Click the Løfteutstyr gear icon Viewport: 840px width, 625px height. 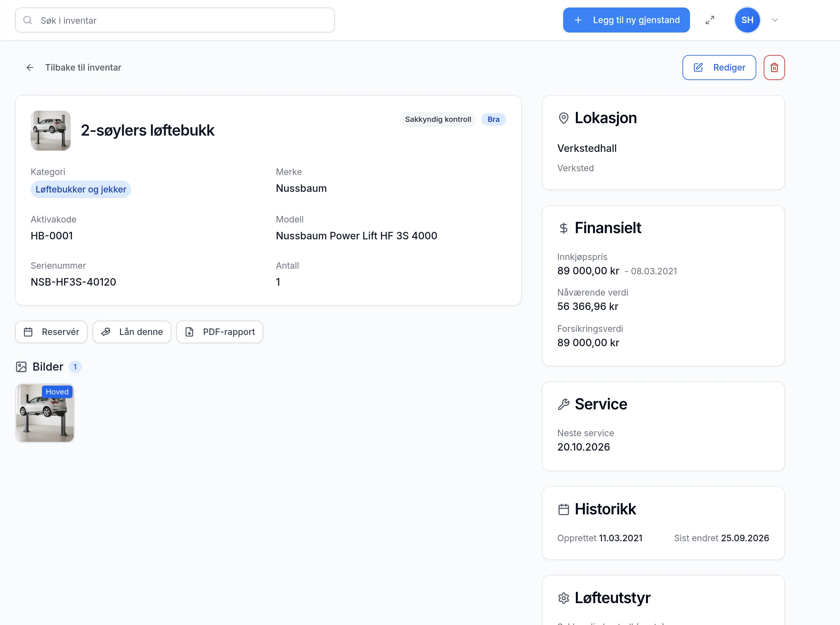pos(563,598)
